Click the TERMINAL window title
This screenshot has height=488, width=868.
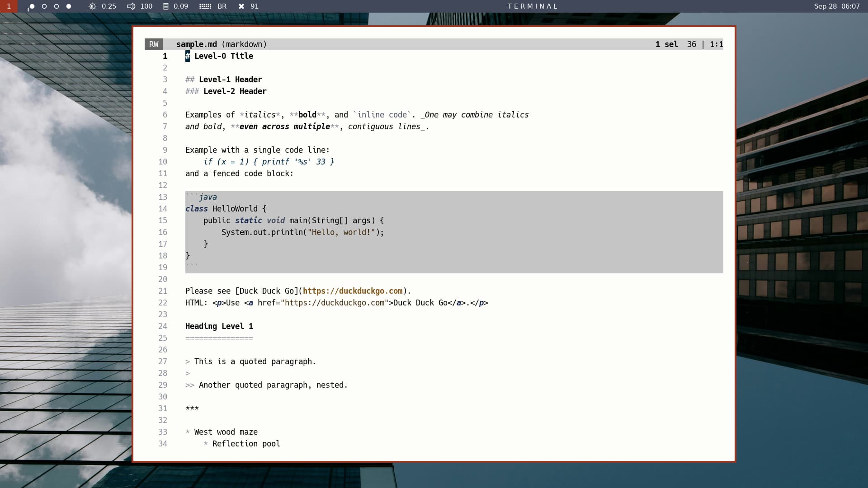[x=533, y=6]
